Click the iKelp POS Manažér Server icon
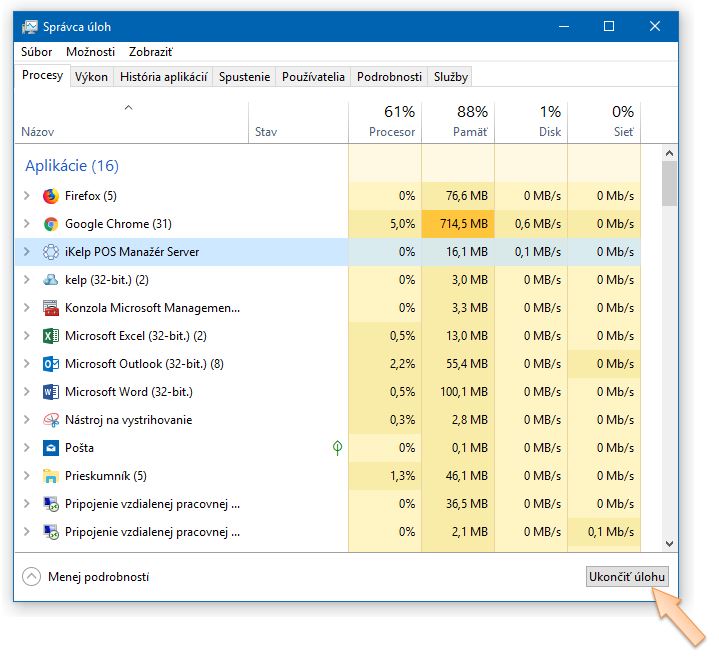Screen dimensions: 719x666 51,252
